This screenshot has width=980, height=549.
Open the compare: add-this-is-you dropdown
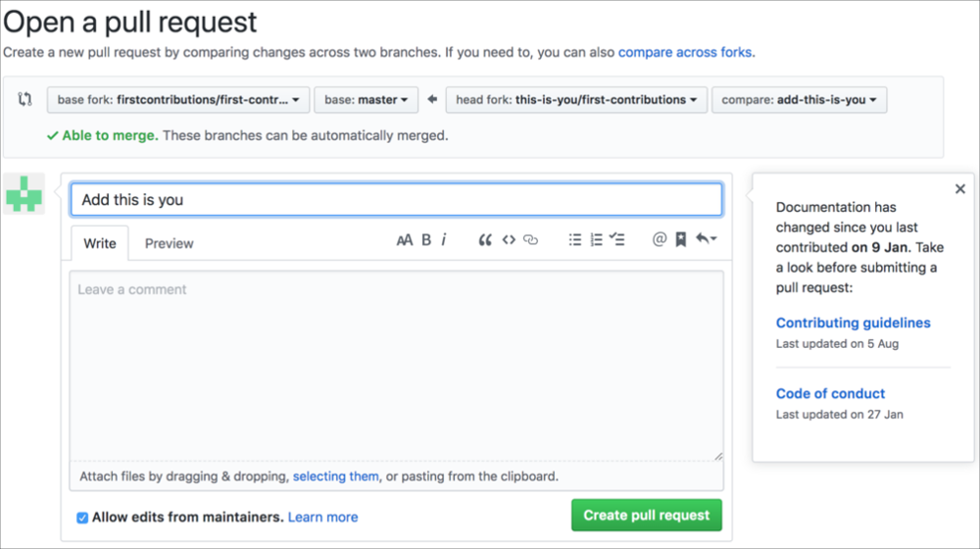pyautogui.click(x=799, y=100)
